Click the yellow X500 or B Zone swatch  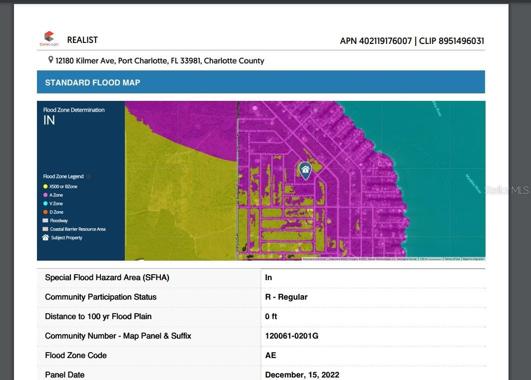tap(45, 186)
